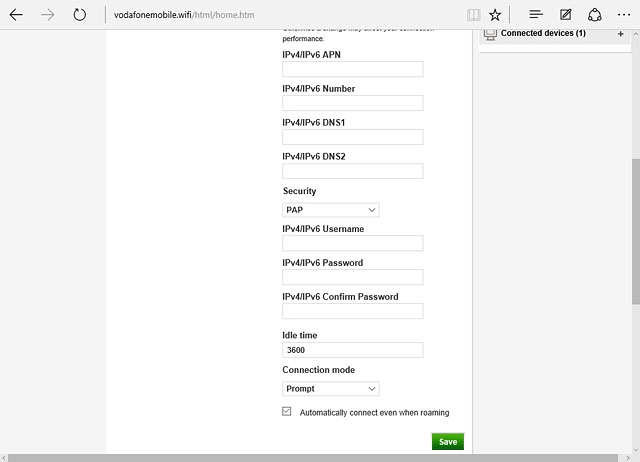
Task: Click the Share icon in toolbar
Action: (x=594, y=15)
